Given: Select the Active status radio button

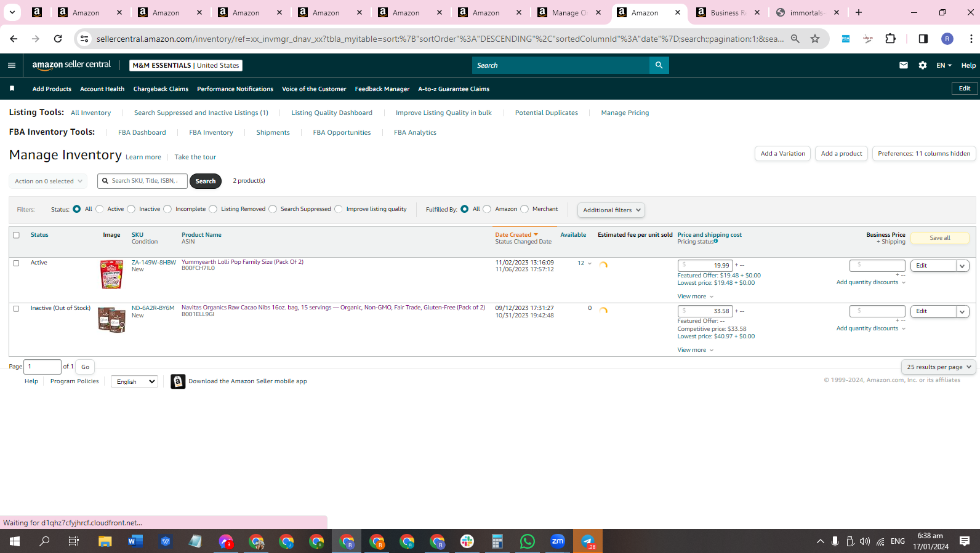Looking at the screenshot, I should 100,209.
